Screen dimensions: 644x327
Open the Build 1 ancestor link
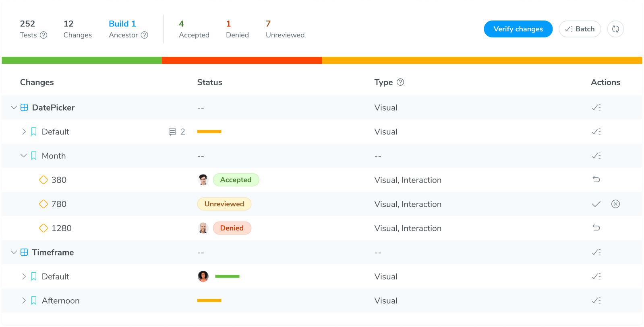click(x=122, y=24)
